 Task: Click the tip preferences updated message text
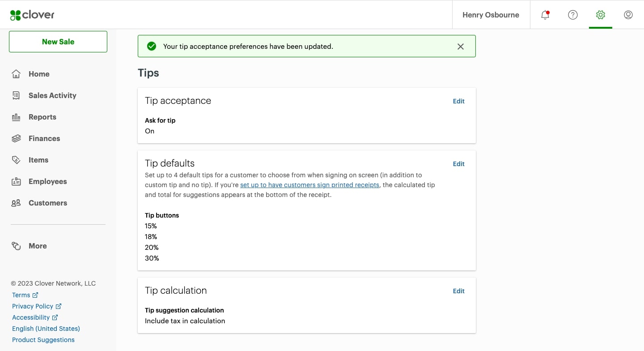click(x=248, y=47)
